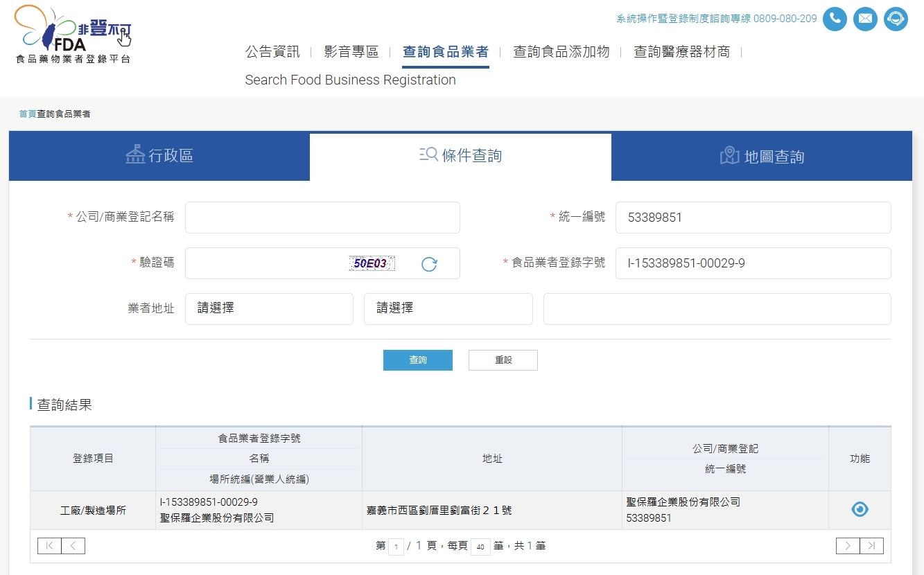Open the 查詢食品添加物 menu item
Viewport: 924px width, 575px height.
[x=561, y=52]
